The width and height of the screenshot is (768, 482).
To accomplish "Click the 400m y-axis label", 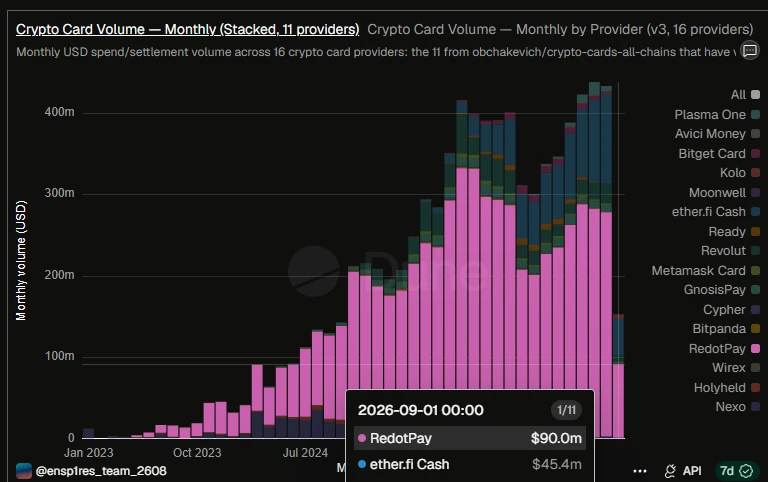I will pyautogui.click(x=60, y=112).
